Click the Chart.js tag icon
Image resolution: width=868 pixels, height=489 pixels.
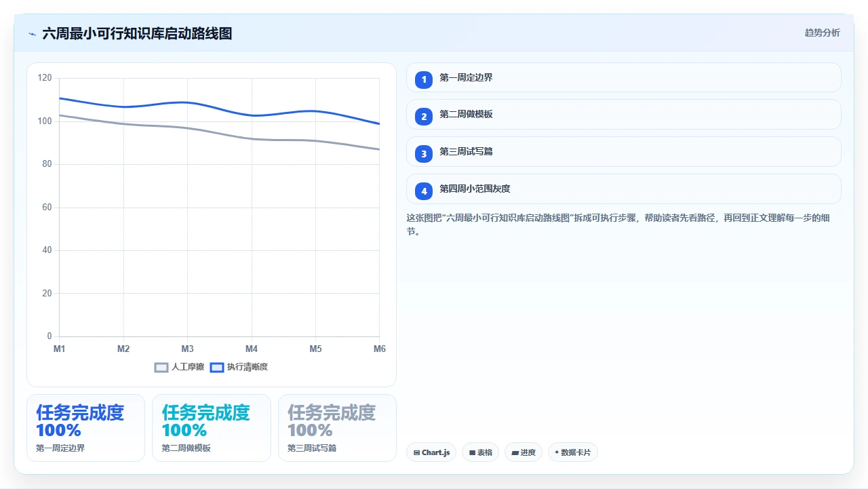(416, 452)
